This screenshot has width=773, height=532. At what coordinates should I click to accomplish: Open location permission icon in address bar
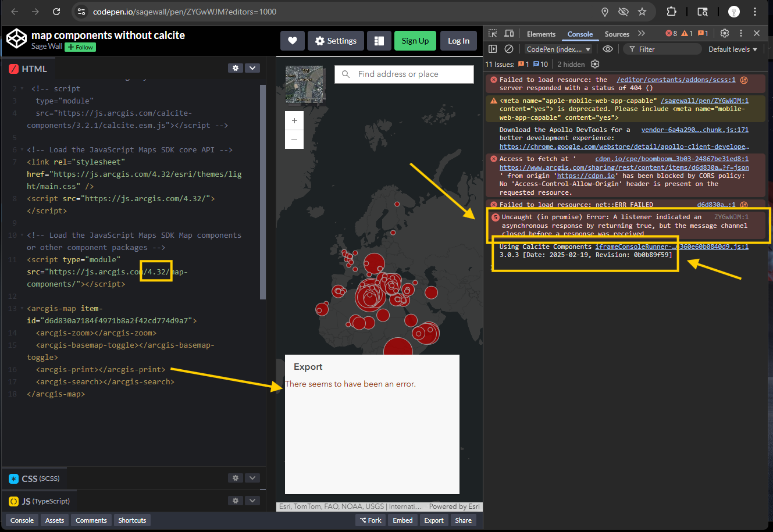click(x=605, y=12)
